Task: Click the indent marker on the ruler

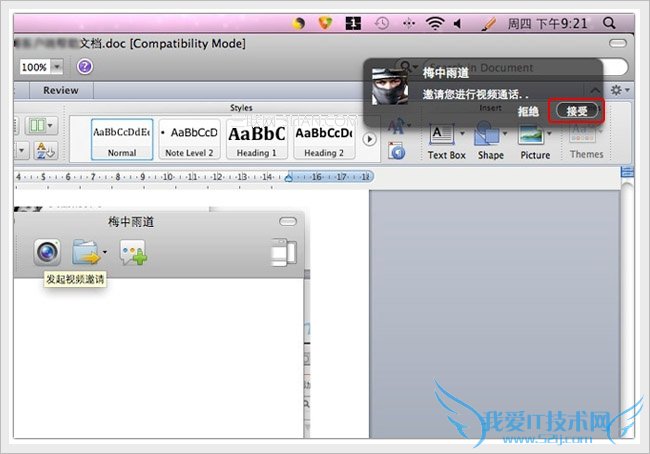Action: click(x=289, y=177)
